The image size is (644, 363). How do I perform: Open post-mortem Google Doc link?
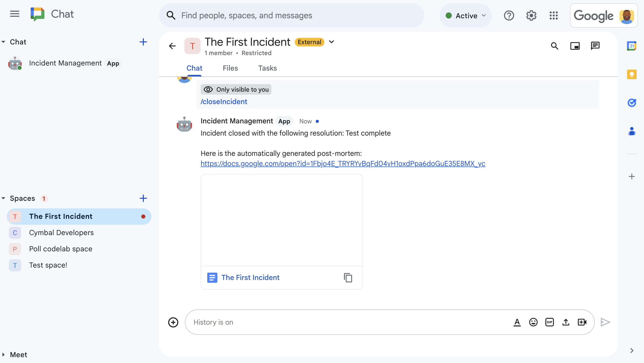point(343,163)
